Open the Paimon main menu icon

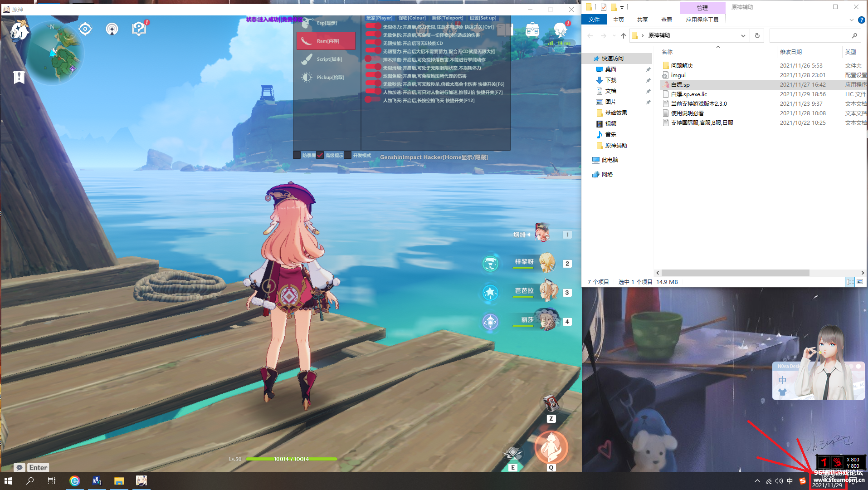click(19, 31)
